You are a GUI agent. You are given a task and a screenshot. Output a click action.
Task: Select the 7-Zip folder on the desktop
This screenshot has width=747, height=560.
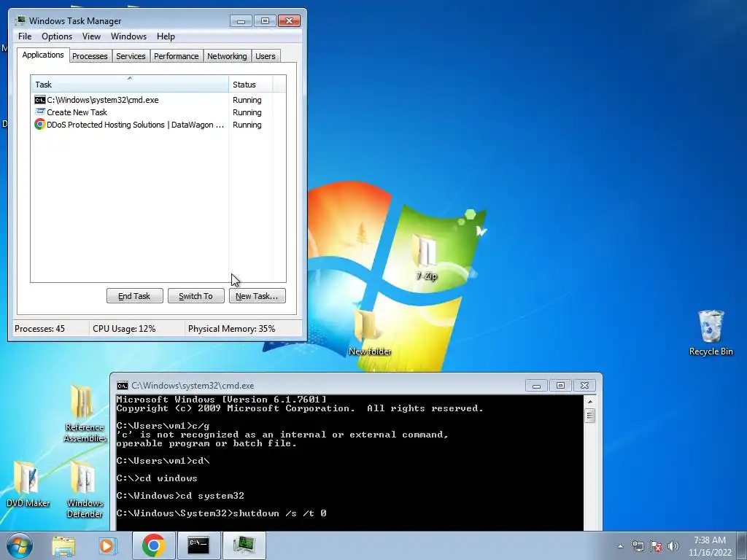[426, 257]
